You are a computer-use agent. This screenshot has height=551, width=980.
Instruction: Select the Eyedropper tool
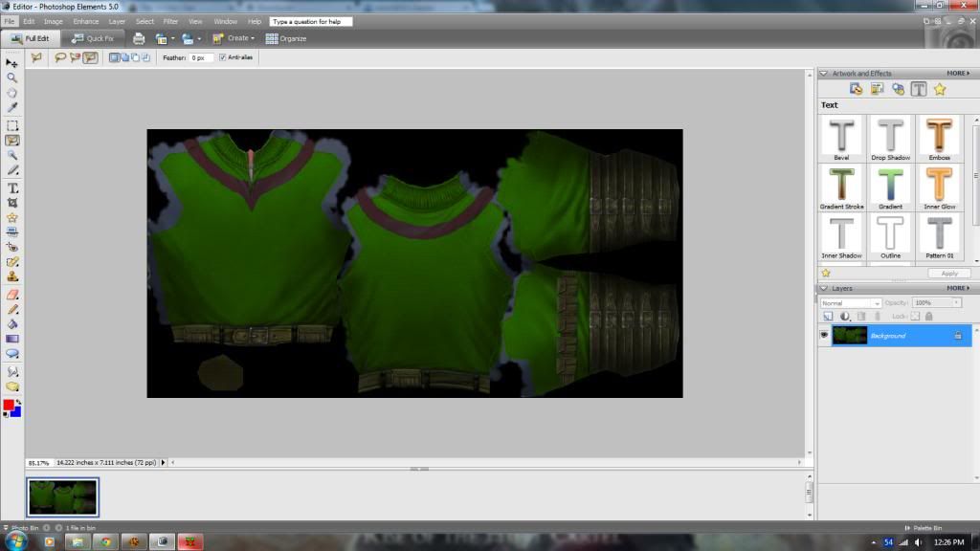pyautogui.click(x=11, y=107)
